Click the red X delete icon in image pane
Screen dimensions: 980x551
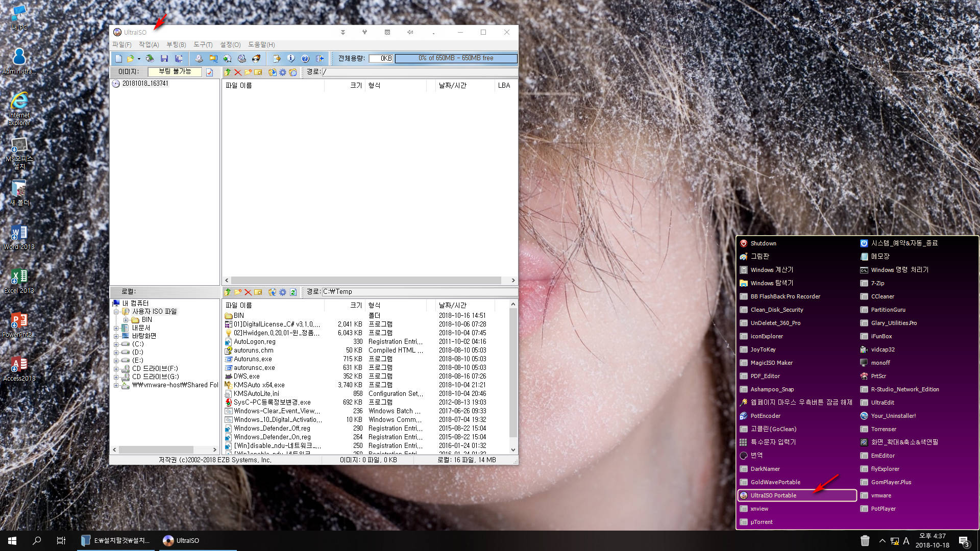click(x=238, y=72)
